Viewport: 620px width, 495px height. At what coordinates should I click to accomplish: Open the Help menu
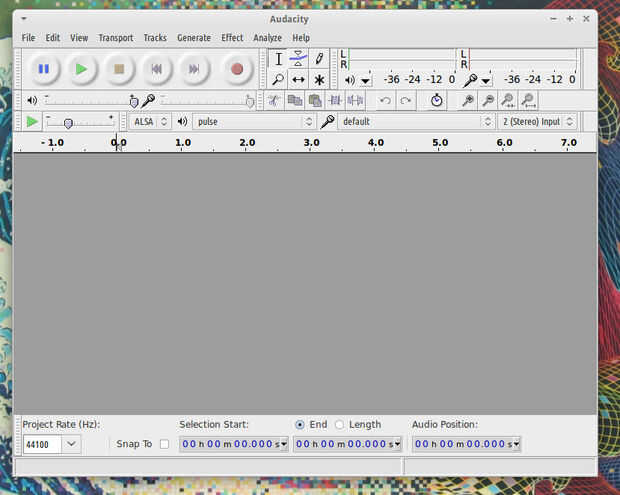pos(301,38)
